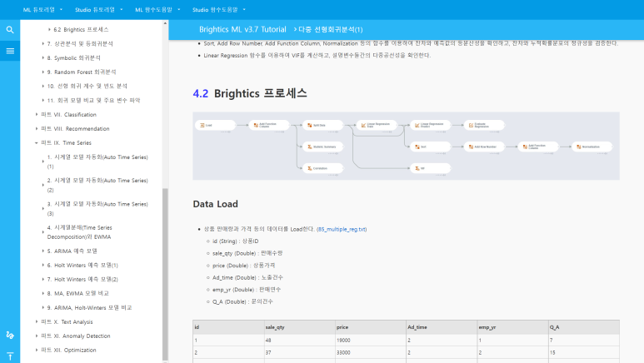
Task: Click the Statistic Summary node icon
Action: pyautogui.click(x=310, y=147)
